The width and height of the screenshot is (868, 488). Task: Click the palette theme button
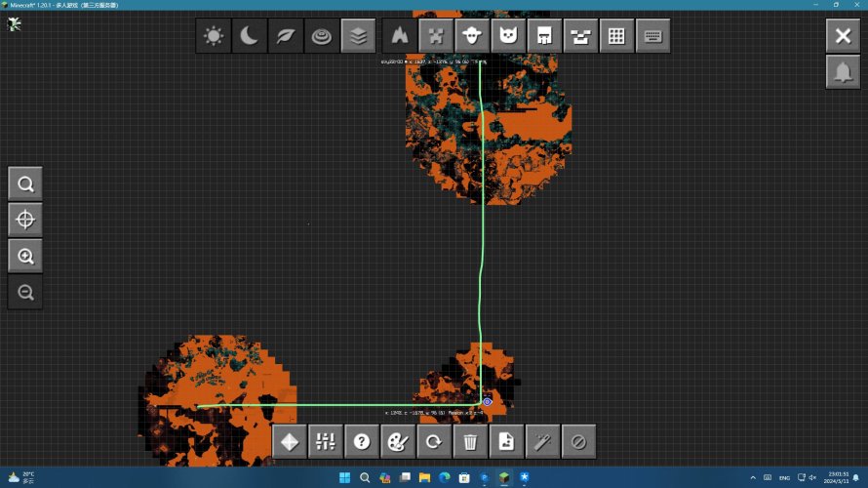tap(398, 441)
